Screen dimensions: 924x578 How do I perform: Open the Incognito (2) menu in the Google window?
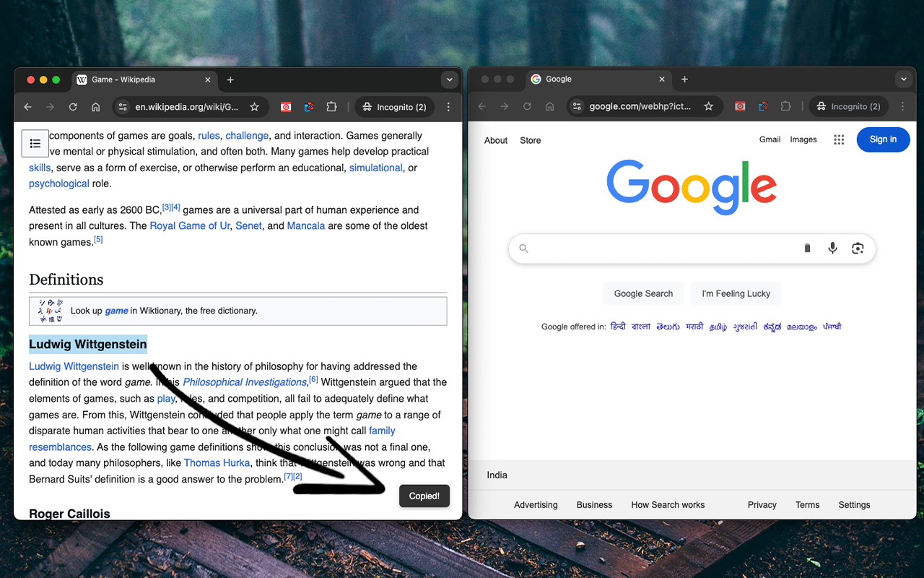(849, 106)
